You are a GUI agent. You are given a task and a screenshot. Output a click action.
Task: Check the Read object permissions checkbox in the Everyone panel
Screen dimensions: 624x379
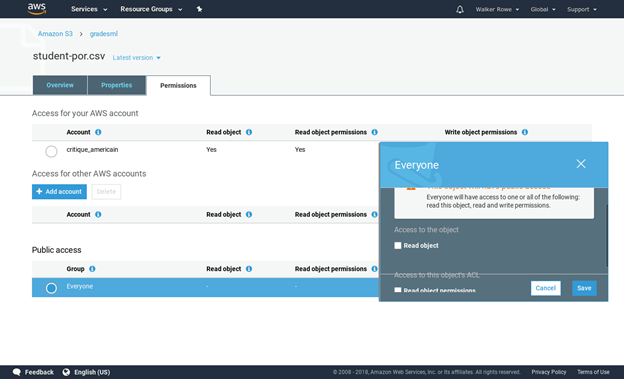click(x=398, y=290)
